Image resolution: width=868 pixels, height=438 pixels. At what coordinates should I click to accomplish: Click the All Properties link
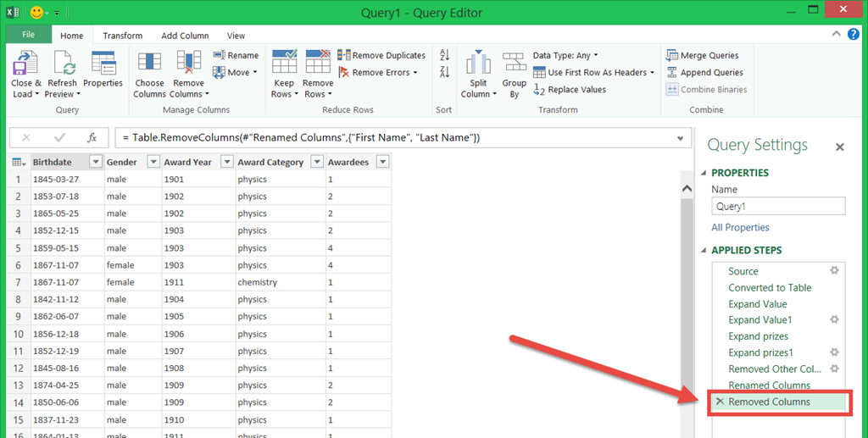740,227
